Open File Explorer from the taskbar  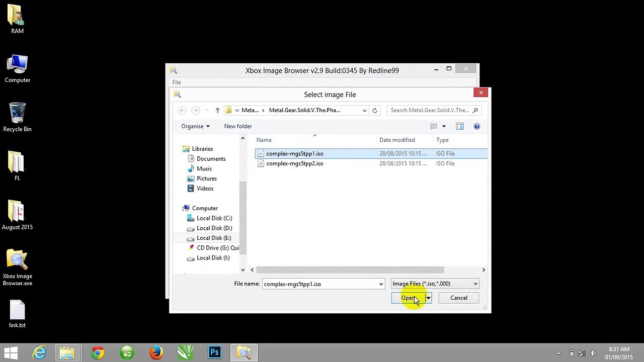[67, 352]
